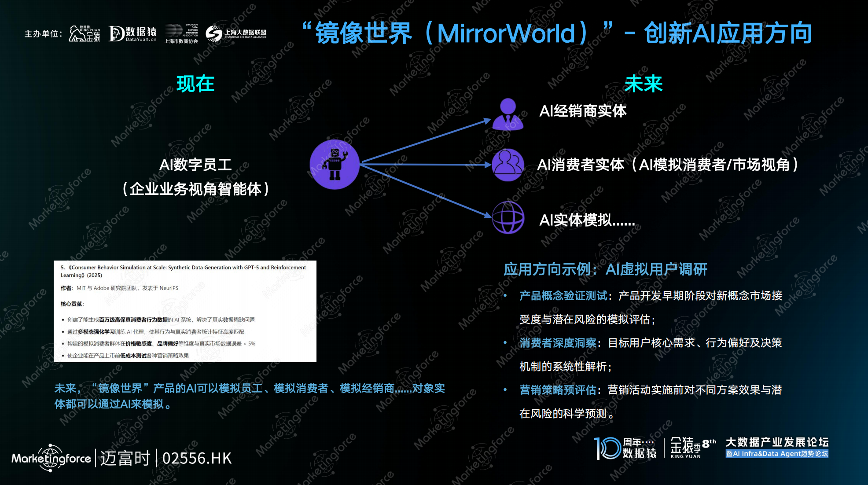Click the research paper excerpt screenshot
Screen dimensions: 868x485
tap(185, 311)
